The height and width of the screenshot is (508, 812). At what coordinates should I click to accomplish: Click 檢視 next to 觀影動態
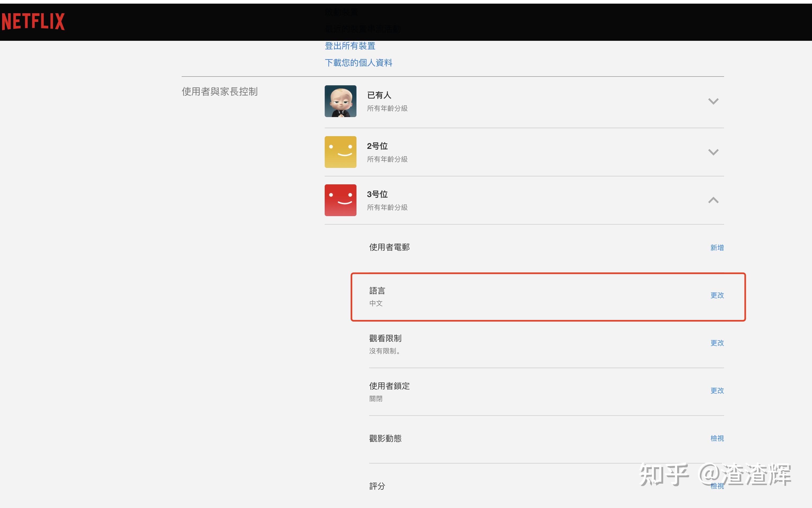click(x=717, y=438)
